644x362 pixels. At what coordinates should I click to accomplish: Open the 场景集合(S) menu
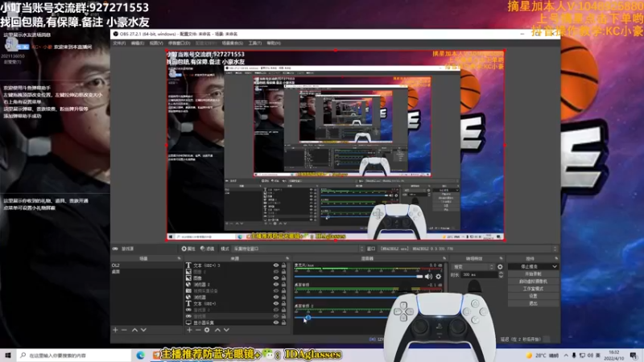232,43
